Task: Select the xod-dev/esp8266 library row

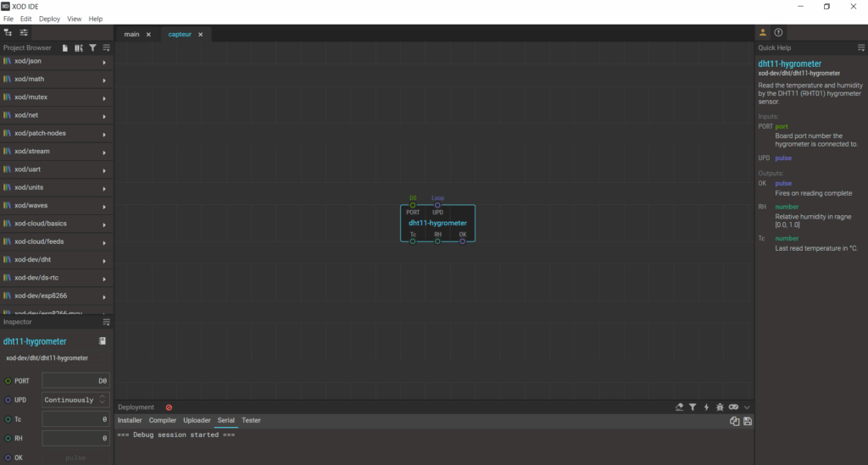Action: [57, 296]
